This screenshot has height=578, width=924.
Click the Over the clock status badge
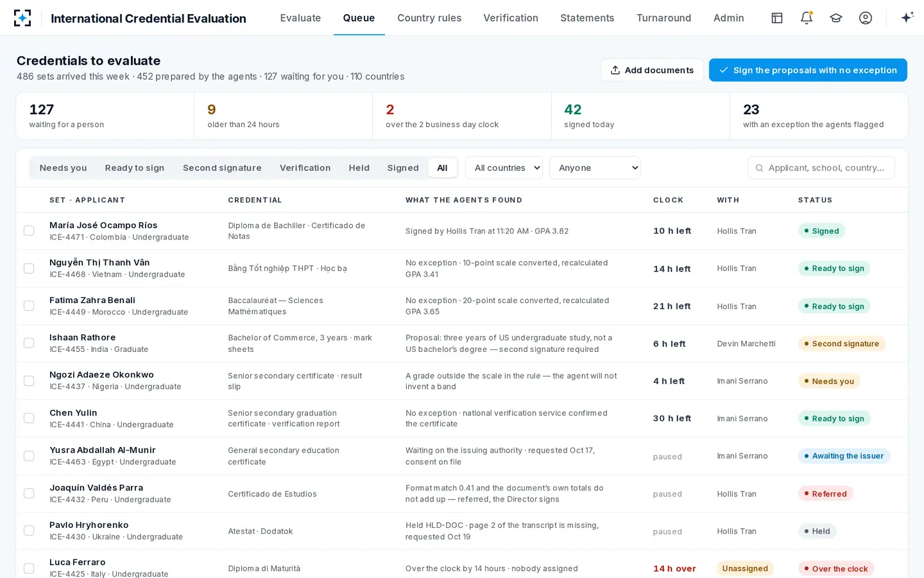click(835, 568)
